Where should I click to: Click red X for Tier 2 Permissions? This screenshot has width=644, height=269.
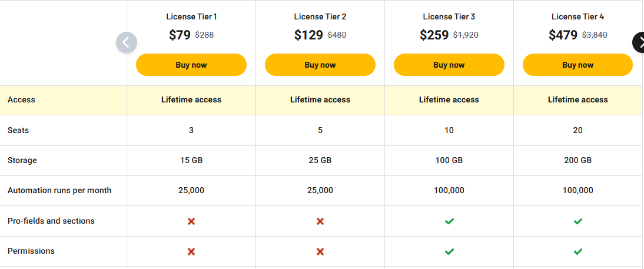[x=320, y=251]
